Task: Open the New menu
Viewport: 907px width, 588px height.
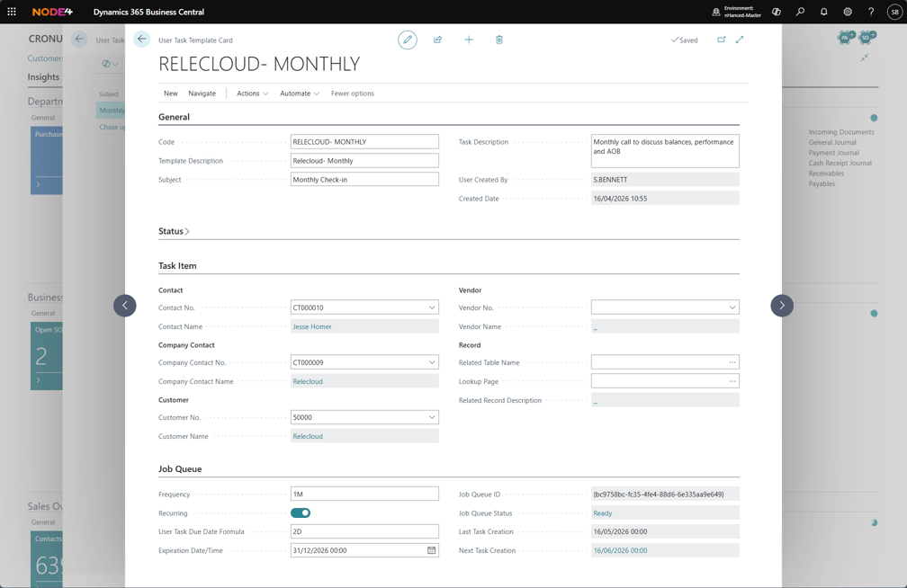Action: (171, 94)
